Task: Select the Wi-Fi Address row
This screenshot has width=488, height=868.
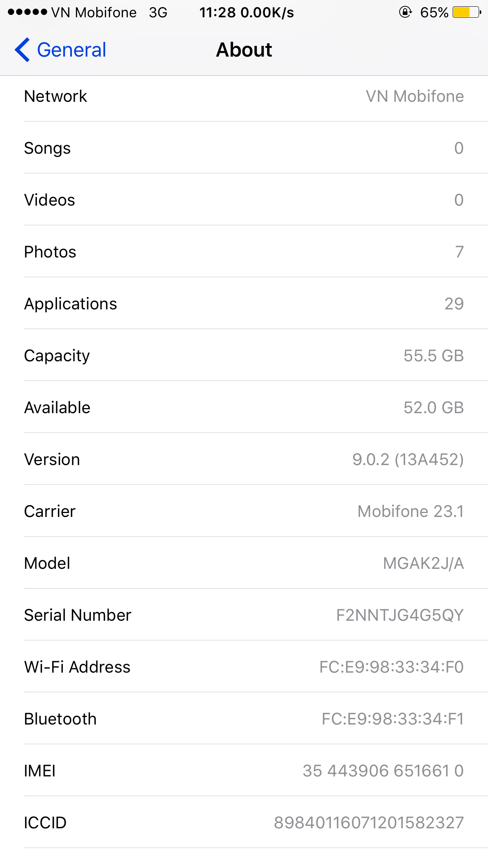Action: [x=244, y=667]
